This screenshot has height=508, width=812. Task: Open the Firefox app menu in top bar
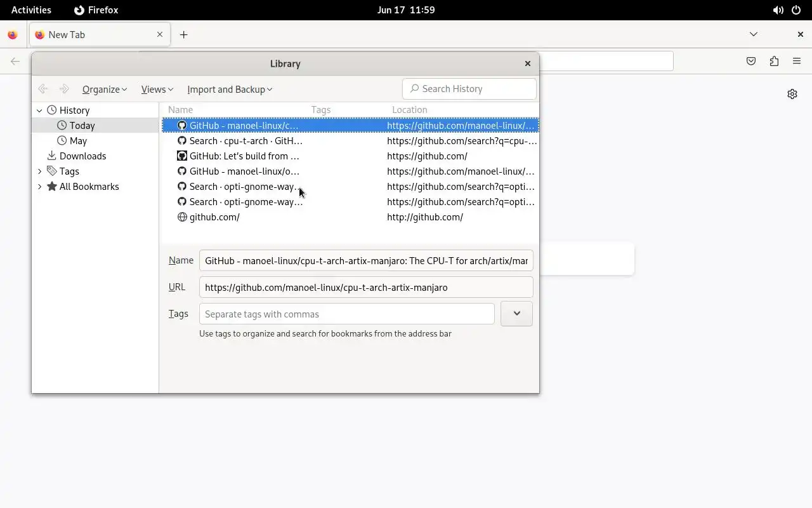pyautogui.click(x=96, y=10)
